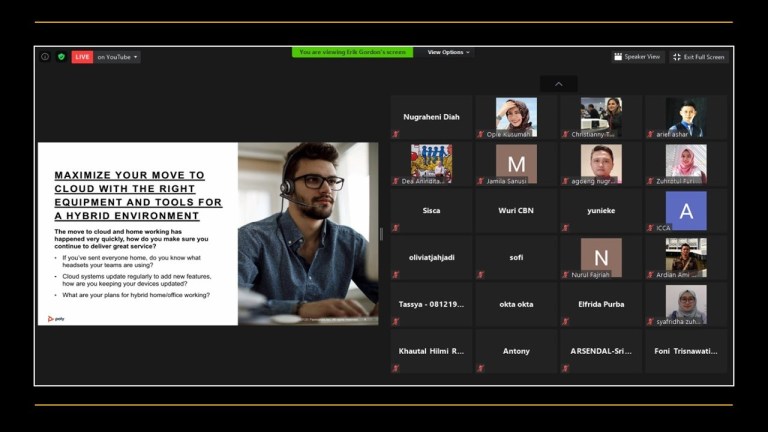Screen dimensions: 768x432
Task: Click the shared slide's headline text
Action: pos(138,195)
